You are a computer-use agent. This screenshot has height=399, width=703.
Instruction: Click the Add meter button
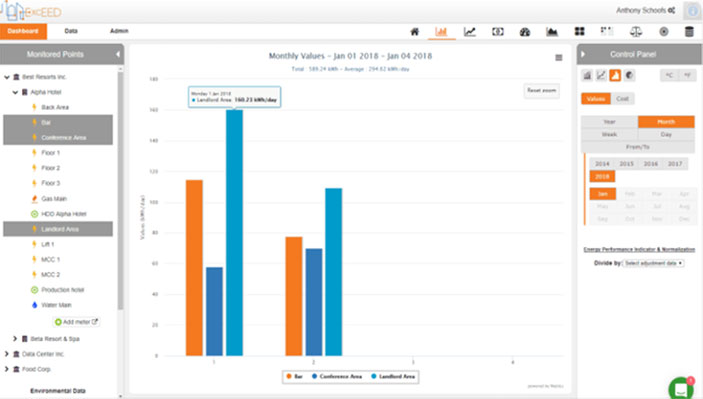(x=76, y=322)
